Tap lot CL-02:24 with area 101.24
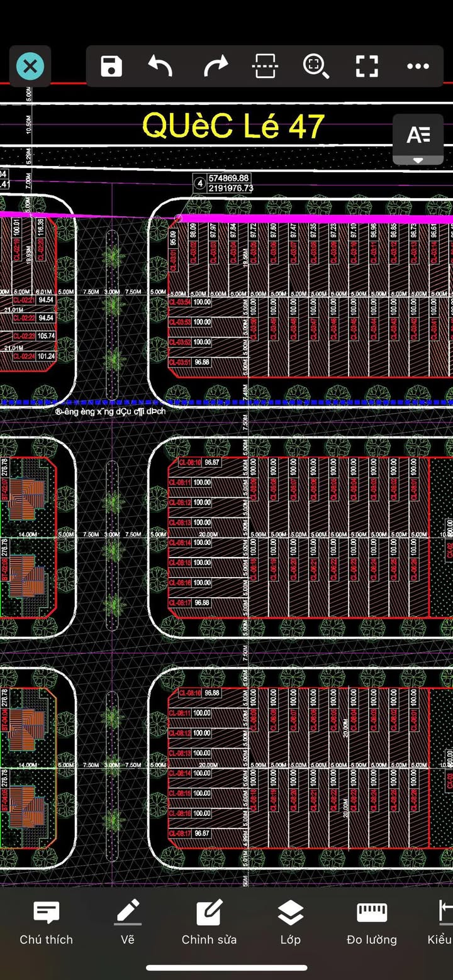Screen dimensions: 453x980 [x=25, y=356]
